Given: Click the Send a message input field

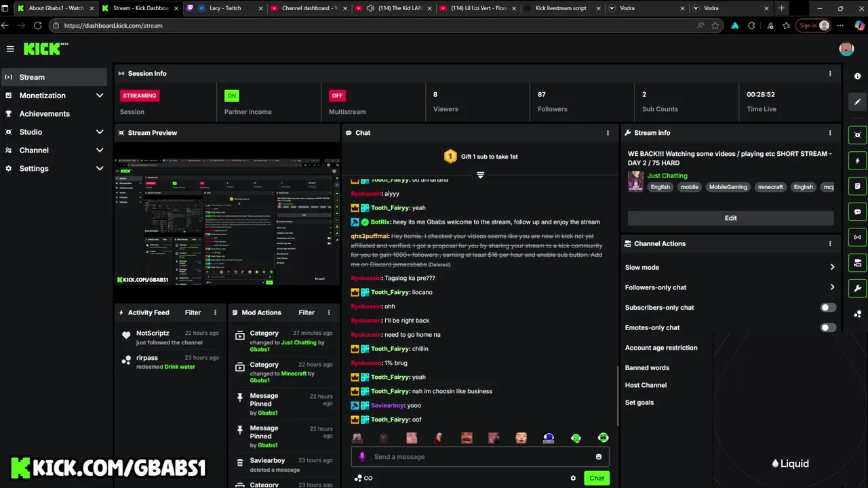Looking at the screenshot, I should click(x=480, y=457).
